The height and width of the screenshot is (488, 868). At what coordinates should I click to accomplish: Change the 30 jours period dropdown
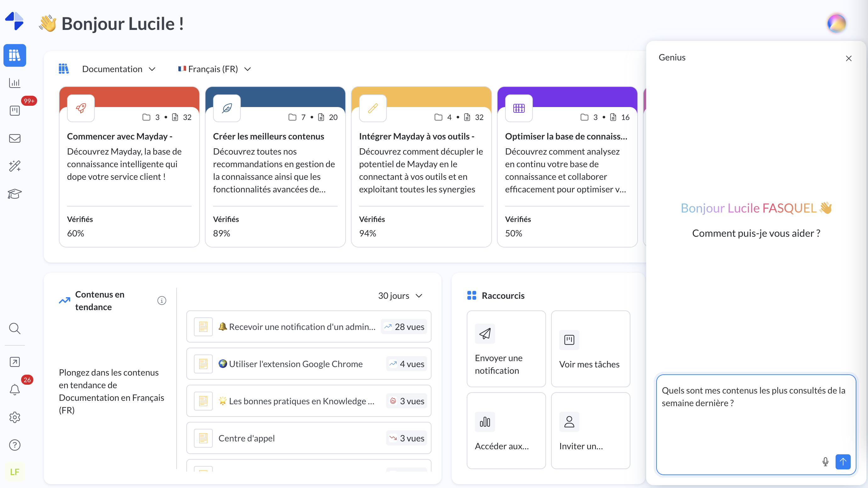click(x=400, y=296)
